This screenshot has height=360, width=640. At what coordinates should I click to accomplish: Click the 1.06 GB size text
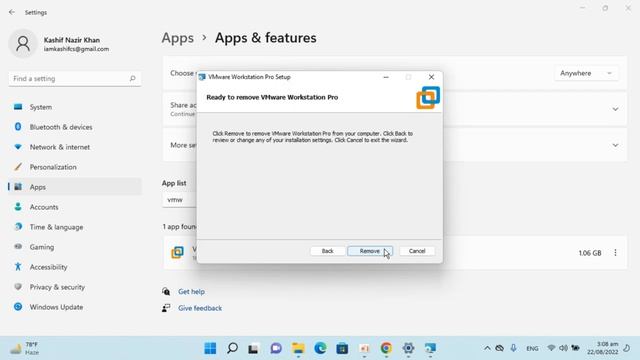tap(589, 253)
